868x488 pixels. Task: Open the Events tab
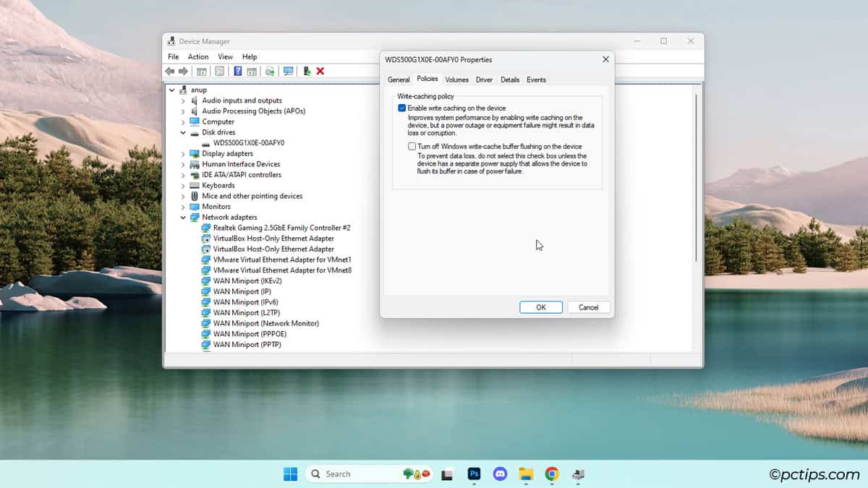(x=536, y=80)
